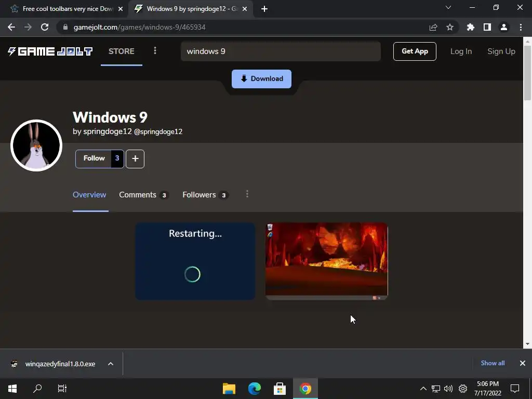Open Microsoft Store from the taskbar

coord(280,389)
